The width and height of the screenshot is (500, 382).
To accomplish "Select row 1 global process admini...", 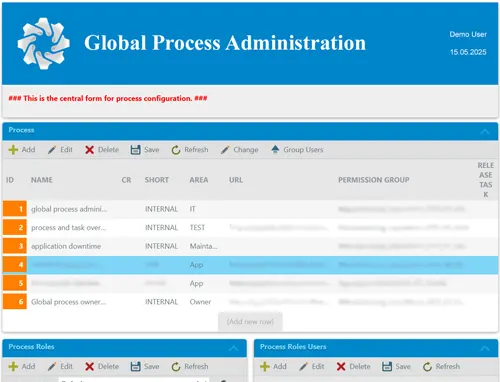I will pos(250,209).
